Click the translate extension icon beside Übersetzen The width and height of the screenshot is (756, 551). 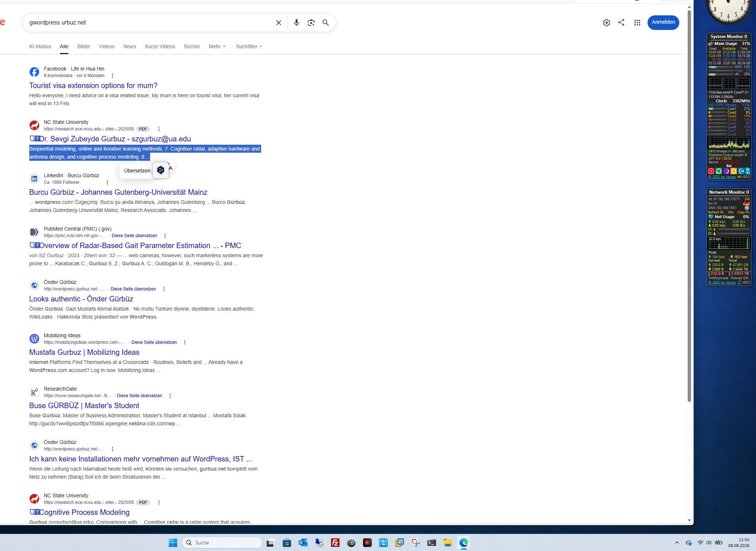pos(161,170)
